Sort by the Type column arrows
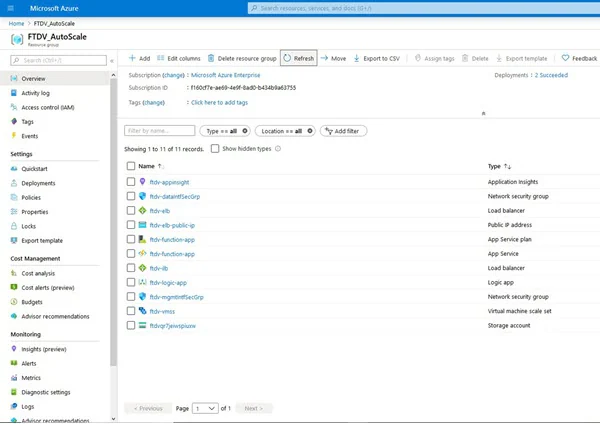Image resolution: width=600 pixels, height=424 pixels. 507,166
